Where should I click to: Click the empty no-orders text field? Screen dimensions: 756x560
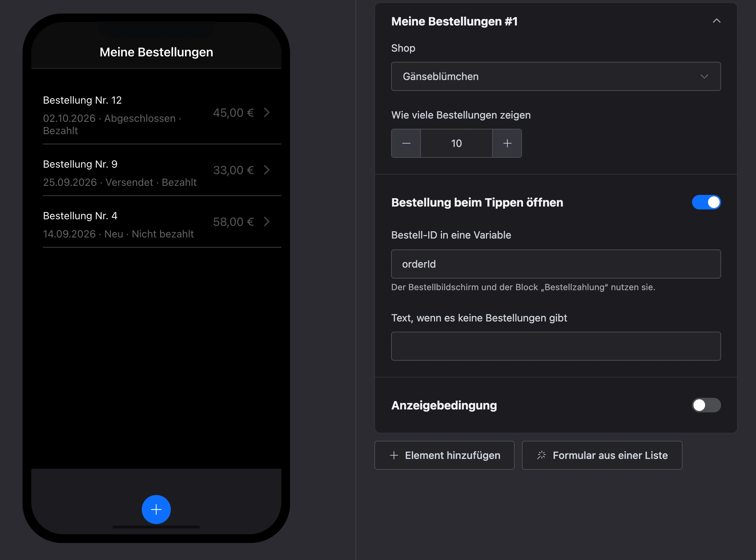pyautogui.click(x=556, y=346)
